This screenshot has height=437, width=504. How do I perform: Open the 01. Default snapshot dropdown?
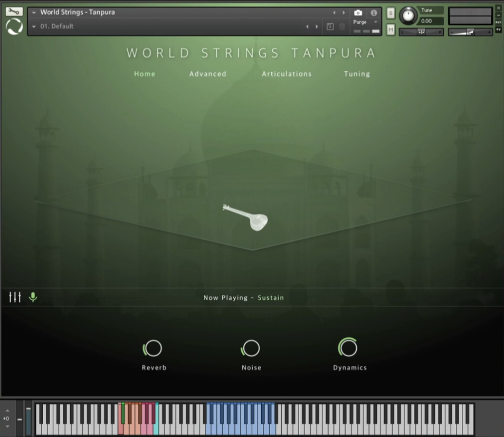[x=34, y=26]
